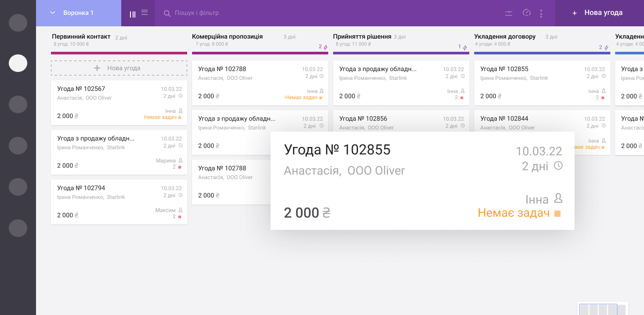Switch to list view icon
The height and width of the screenshot is (315, 644).
click(145, 12)
